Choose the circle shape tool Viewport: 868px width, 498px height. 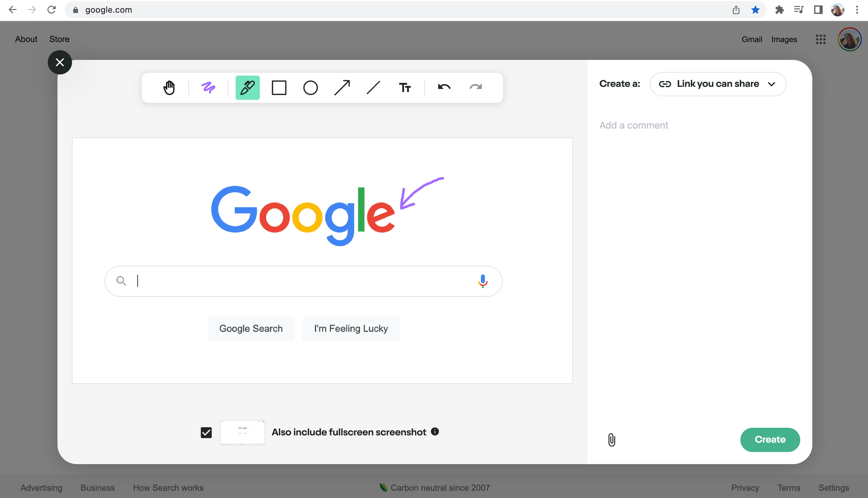pyautogui.click(x=310, y=88)
